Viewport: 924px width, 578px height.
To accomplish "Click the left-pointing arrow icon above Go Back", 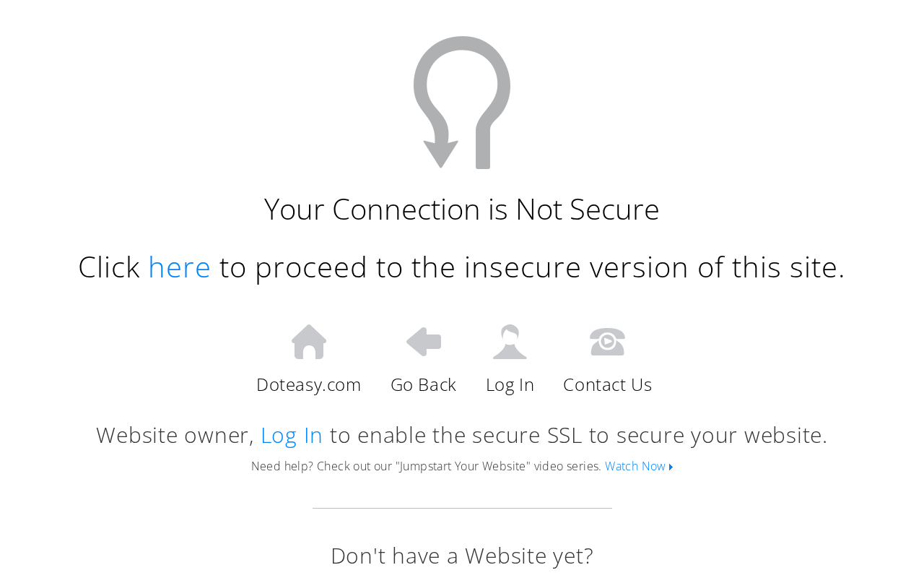I will coord(424,342).
